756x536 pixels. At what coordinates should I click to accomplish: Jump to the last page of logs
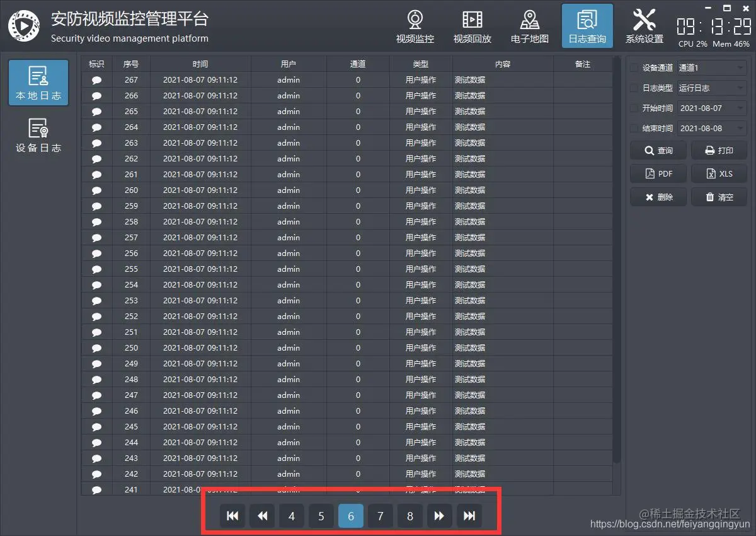point(469,516)
